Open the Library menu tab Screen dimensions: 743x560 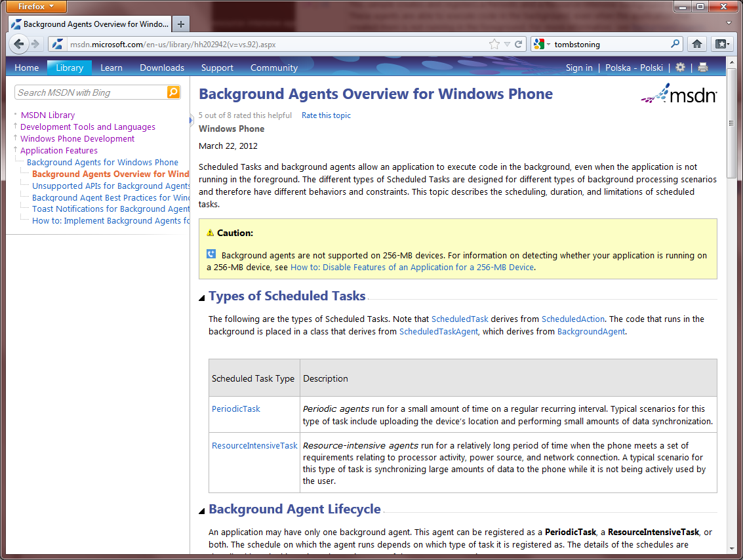point(70,68)
